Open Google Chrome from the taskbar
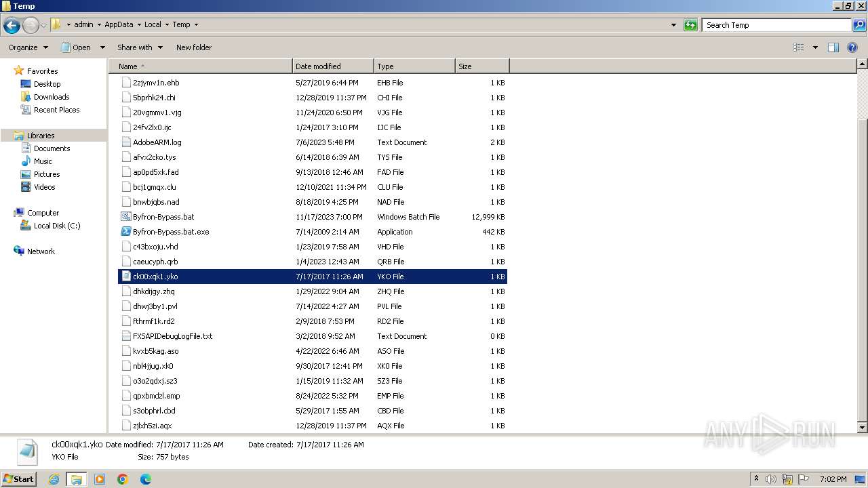The width and height of the screenshot is (868, 488). [123, 479]
